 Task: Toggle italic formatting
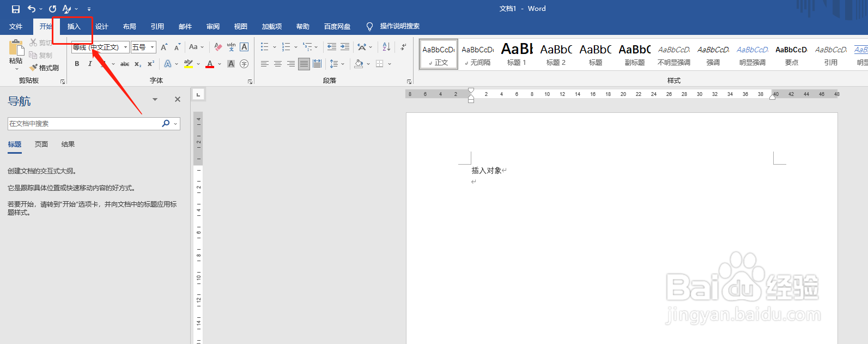(90, 64)
